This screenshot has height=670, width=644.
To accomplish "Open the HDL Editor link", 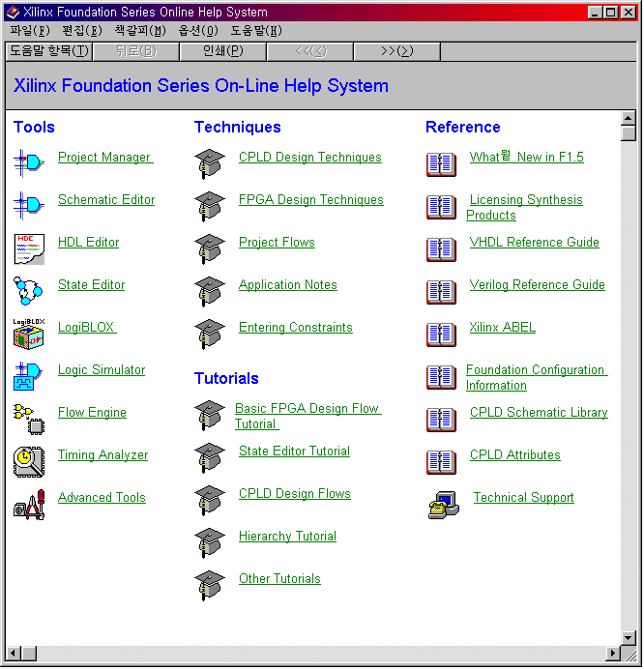I will [88, 243].
